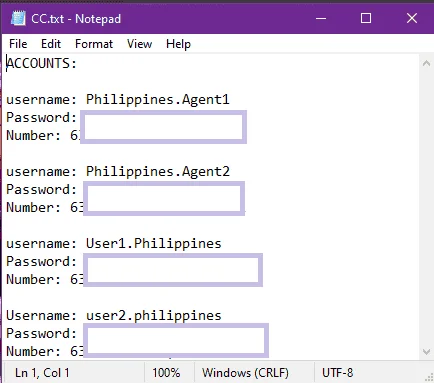434x383 pixels.
Task: Click the UTF-8 encoding status entry
Action: pos(337,373)
